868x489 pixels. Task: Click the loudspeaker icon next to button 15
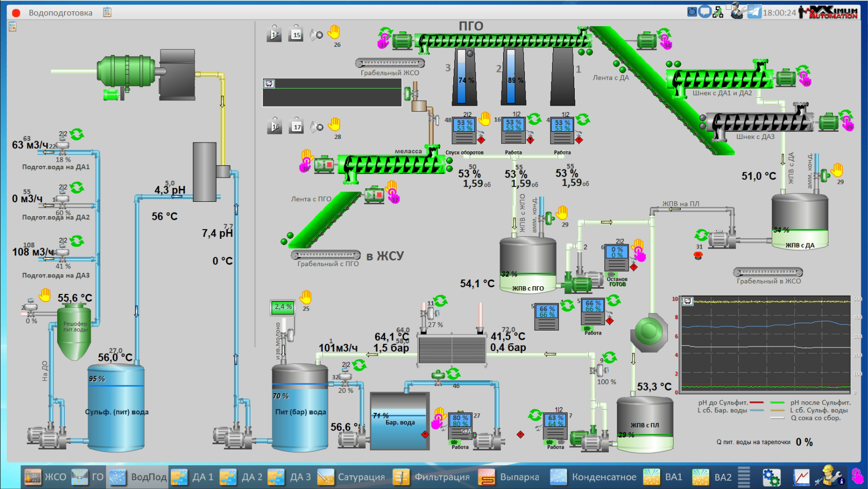[x=316, y=35]
